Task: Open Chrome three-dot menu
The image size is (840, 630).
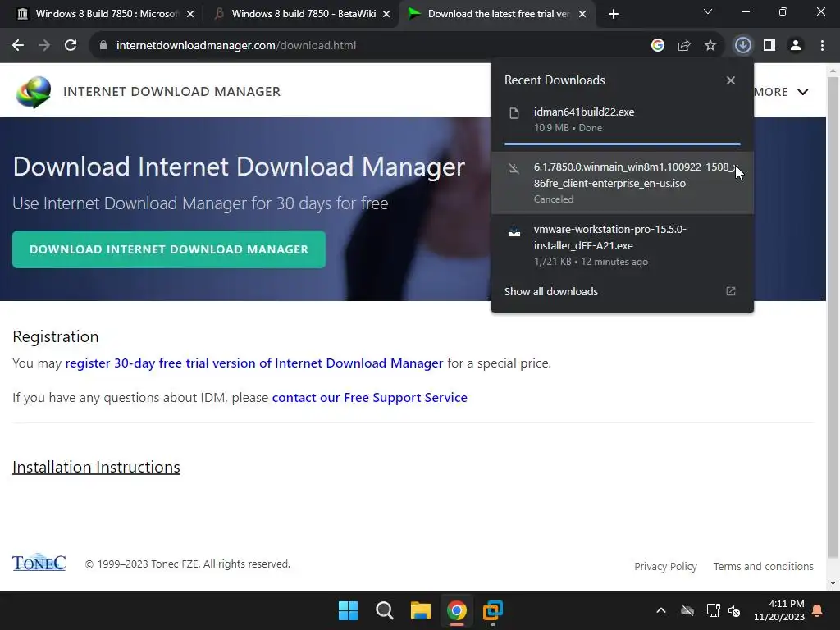Action: tap(822, 46)
